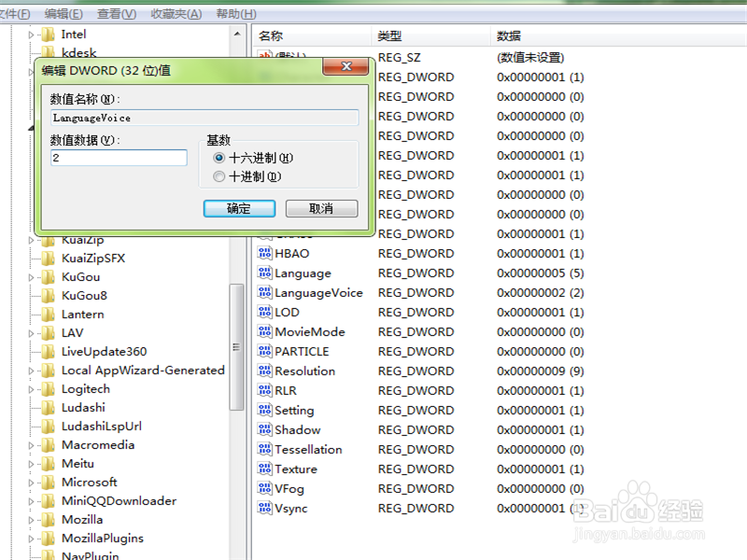Click the Language registry value icon
Screen dimensions: 747x560
click(x=268, y=273)
